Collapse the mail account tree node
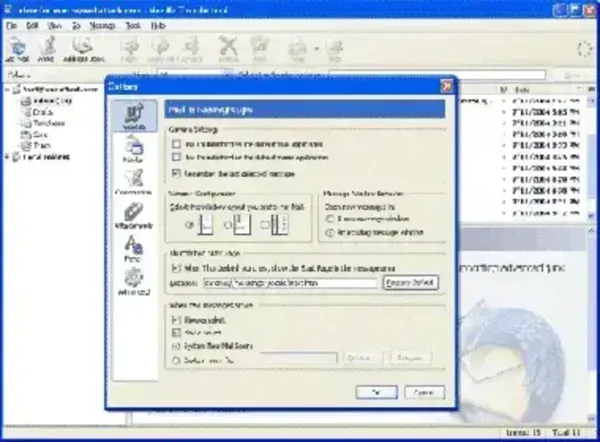 point(7,90)
